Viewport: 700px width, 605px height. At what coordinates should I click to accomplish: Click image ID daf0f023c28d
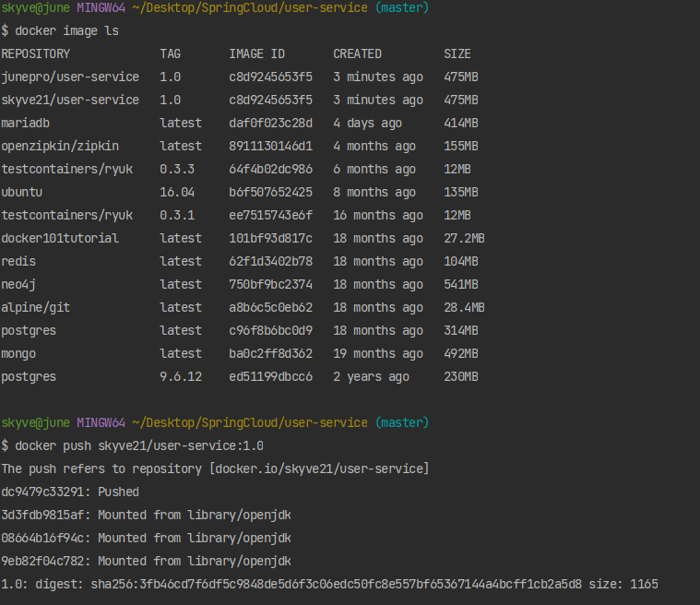270,124
